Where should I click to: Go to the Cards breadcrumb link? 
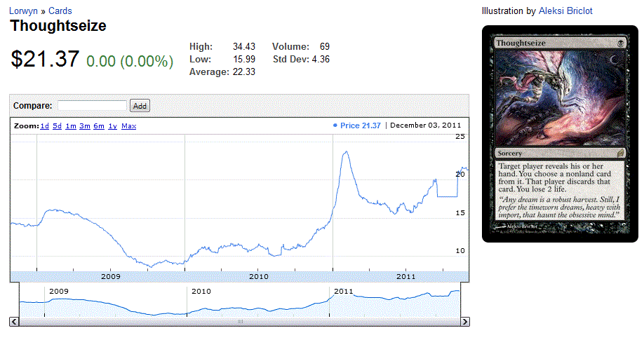click(60, 11)
